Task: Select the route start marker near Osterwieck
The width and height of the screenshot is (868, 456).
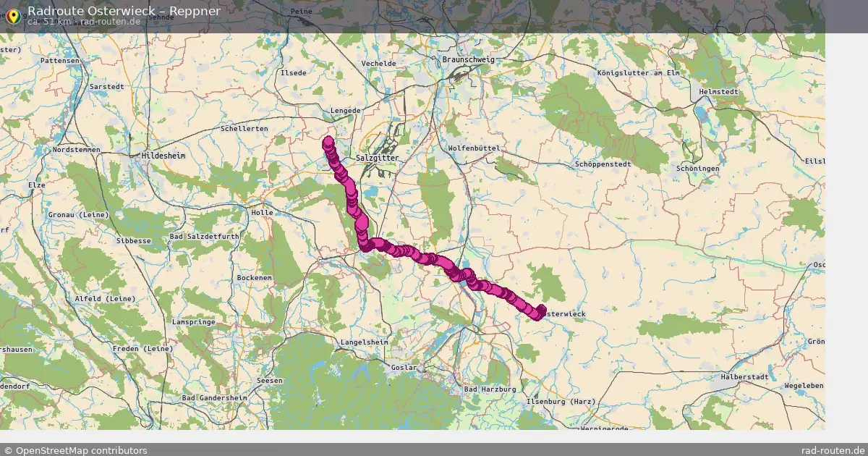Action: tap(541, 310)
